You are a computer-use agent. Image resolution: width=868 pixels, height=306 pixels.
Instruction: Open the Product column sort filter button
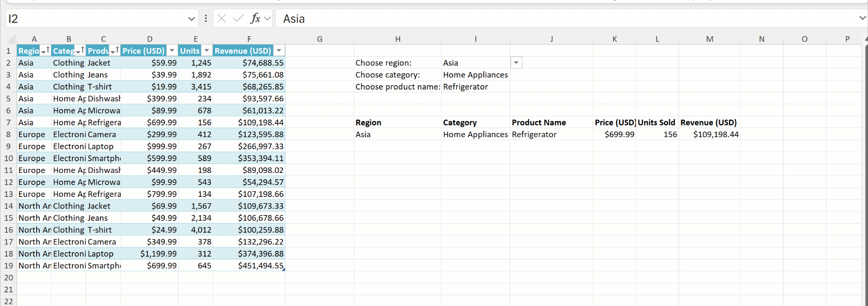(115, 51)
